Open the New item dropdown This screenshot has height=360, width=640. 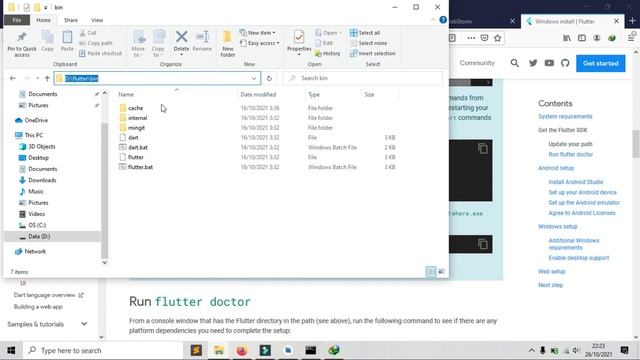[x=258, y=33]
